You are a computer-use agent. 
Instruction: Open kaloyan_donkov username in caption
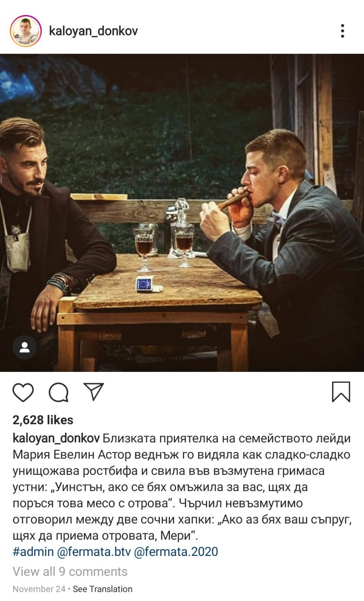coord(56,438)
